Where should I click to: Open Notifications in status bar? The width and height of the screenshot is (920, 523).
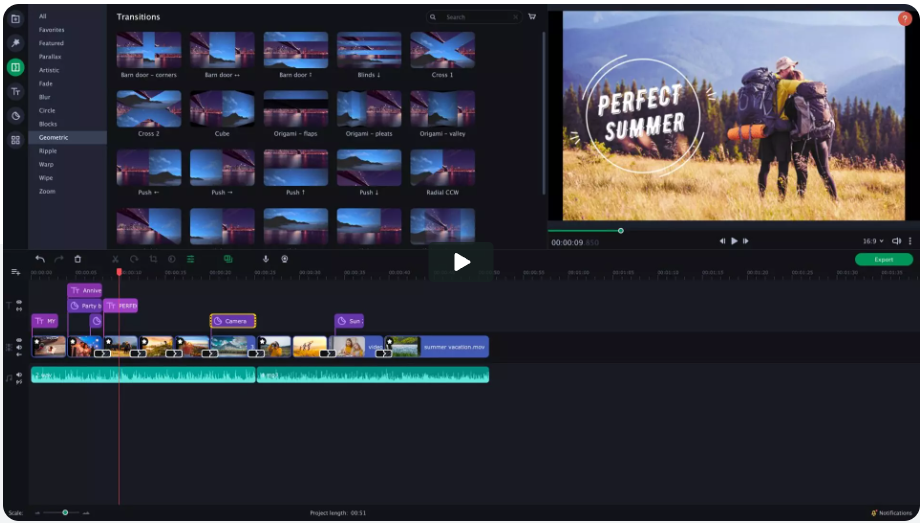pos(892,513)
